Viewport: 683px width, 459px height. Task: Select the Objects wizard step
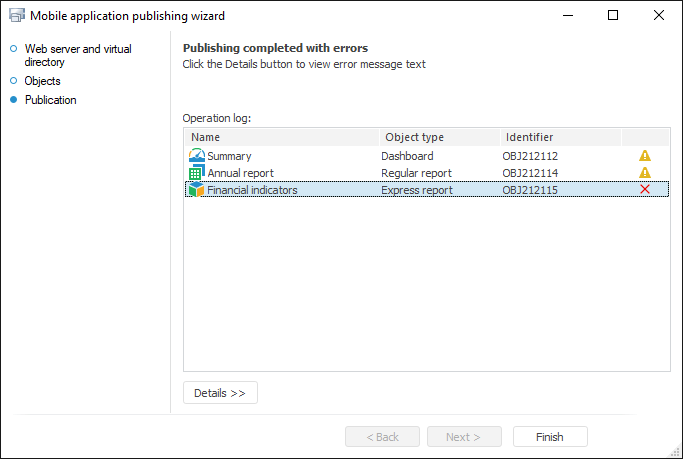pyautogui.click(x=42, y=81)
